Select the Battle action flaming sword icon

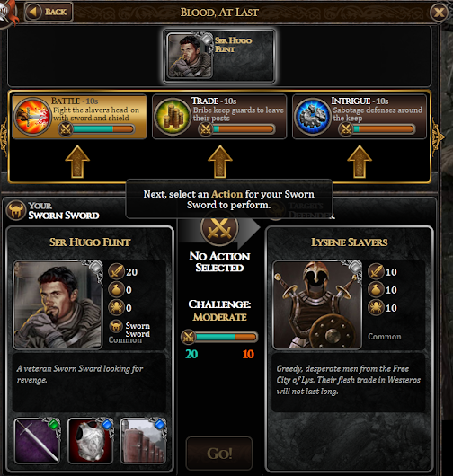point(32,117)
